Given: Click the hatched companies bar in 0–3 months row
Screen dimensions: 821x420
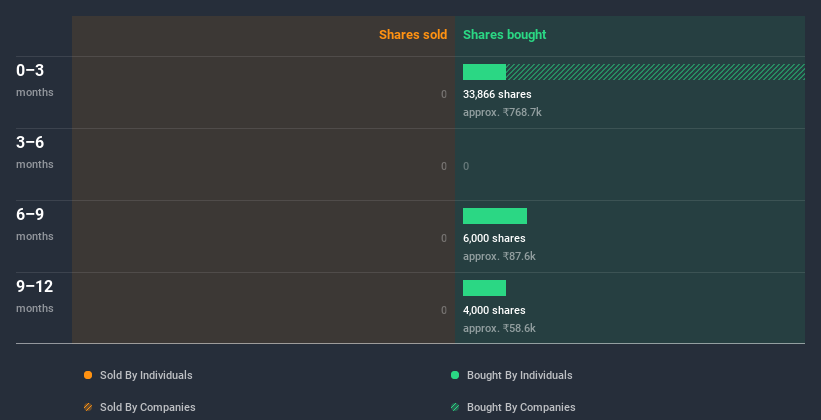Looking at the screenshot, I should pyautogui.click(x=656, y=72).
